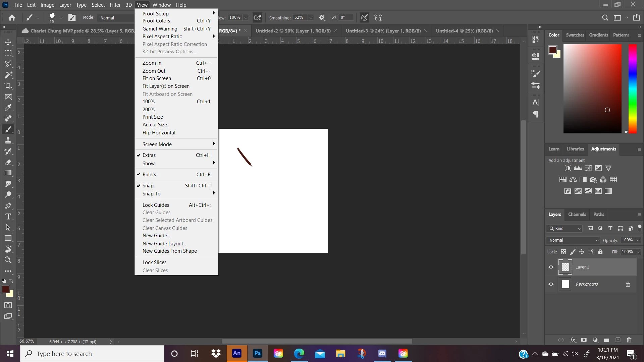Toggle symmetry paint butterfly icon
Image resolution: width=644 pixels, height=362 pixels.
[378, 18]
